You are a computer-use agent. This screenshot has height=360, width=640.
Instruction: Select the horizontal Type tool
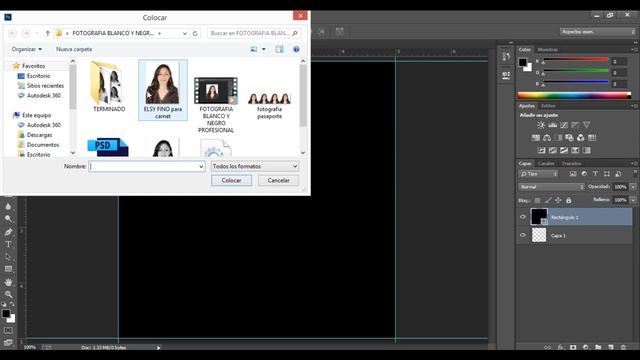click(8, 244)
